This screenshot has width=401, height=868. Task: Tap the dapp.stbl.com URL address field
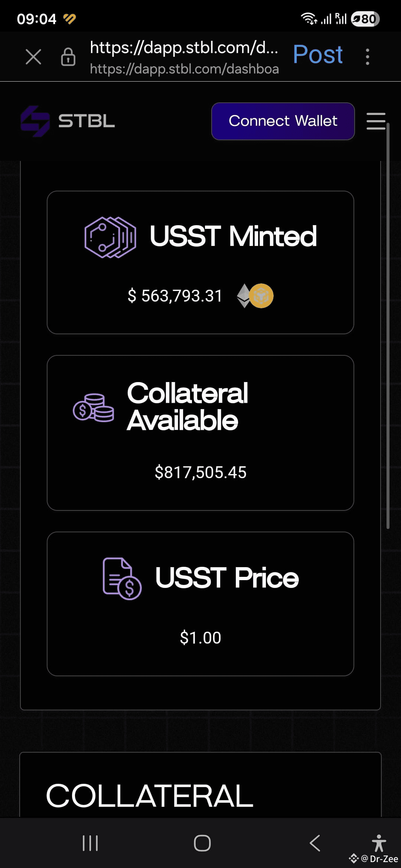[x=184, y=57]
